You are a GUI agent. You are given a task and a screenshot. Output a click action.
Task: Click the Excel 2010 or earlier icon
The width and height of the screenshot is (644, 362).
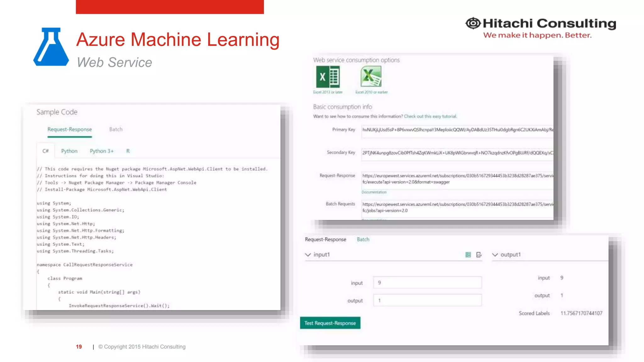point(371,77)
